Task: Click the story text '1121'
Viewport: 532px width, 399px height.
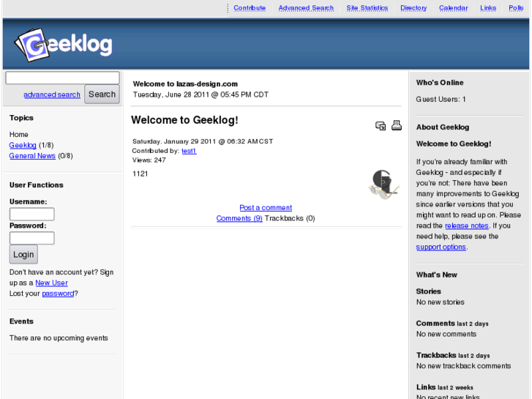Action: coord(140,174)
